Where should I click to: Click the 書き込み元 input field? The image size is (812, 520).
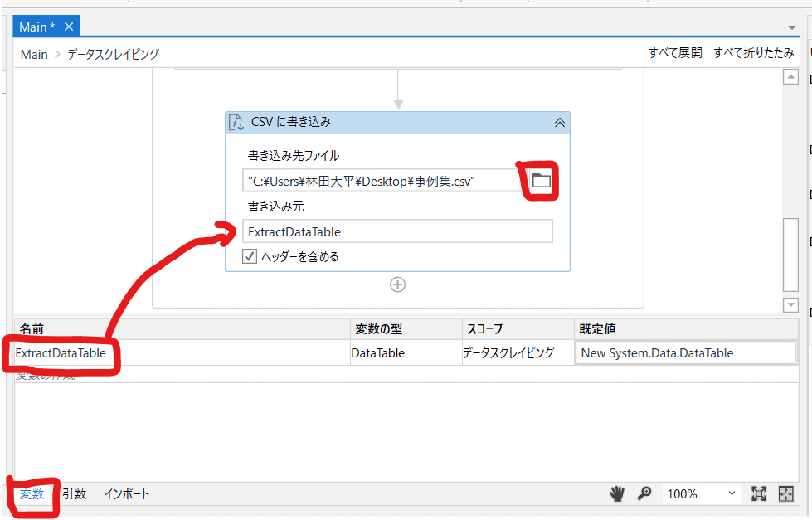(397, 231)
